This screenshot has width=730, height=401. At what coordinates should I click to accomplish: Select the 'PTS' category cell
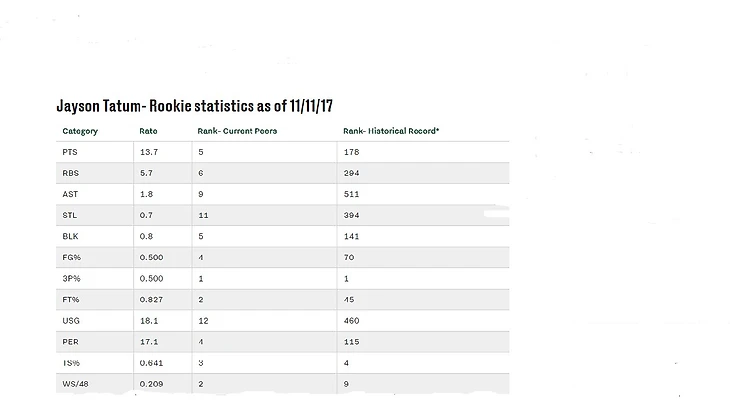click(70, 152)
